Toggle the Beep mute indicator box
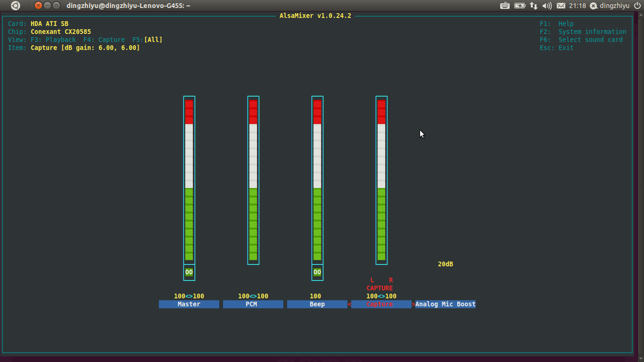 317,272
